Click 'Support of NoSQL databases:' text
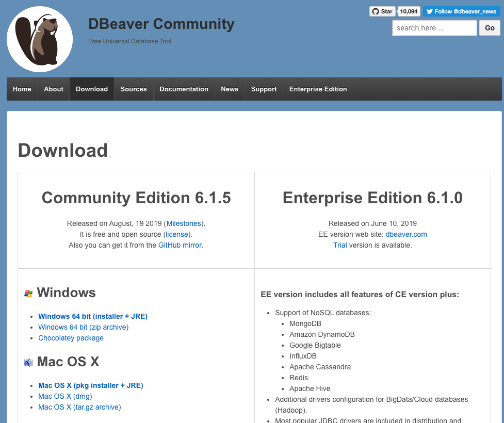This screenshot has height=423, width=504. point(323,313)
